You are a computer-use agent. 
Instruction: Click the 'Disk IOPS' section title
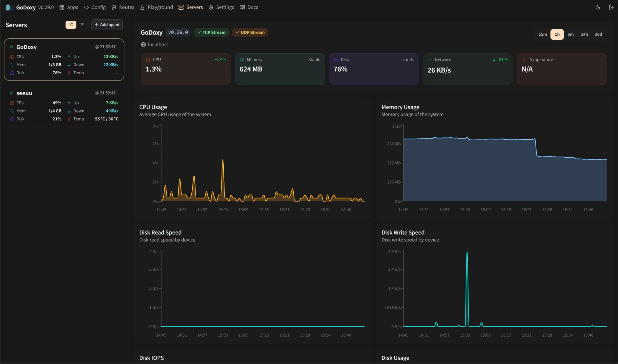[151, 358]
